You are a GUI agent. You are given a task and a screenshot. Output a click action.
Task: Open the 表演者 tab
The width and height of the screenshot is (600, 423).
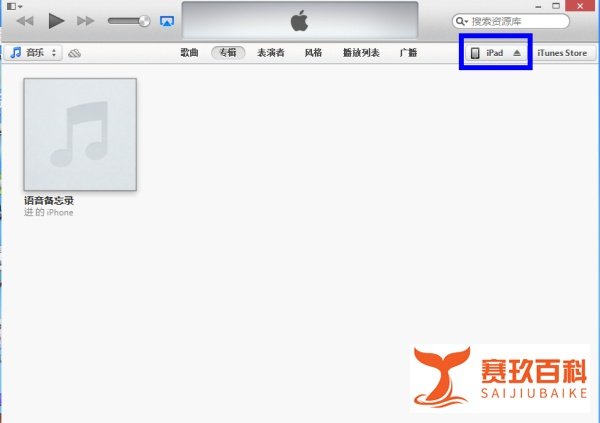pos(271,53)
